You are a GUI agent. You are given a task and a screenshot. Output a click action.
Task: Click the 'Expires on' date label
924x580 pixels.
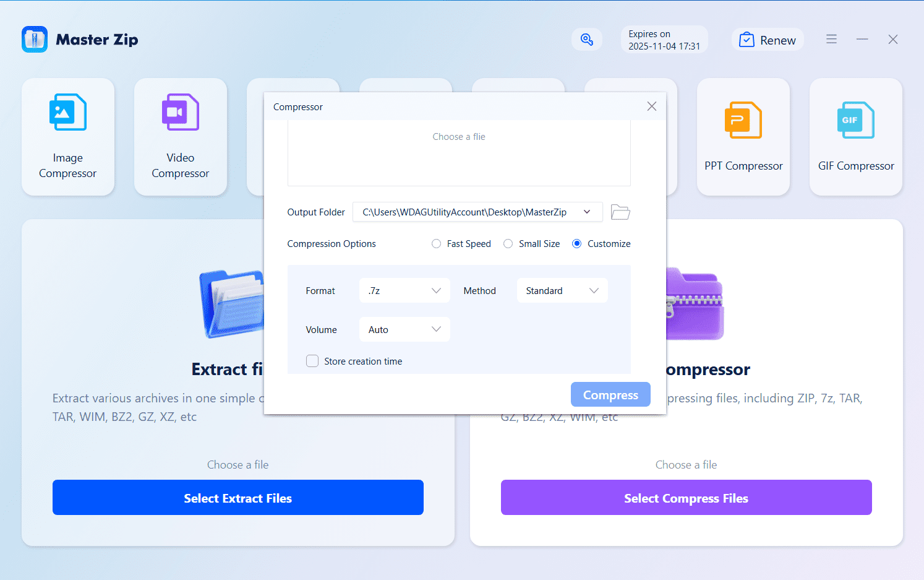pos(664,40)
